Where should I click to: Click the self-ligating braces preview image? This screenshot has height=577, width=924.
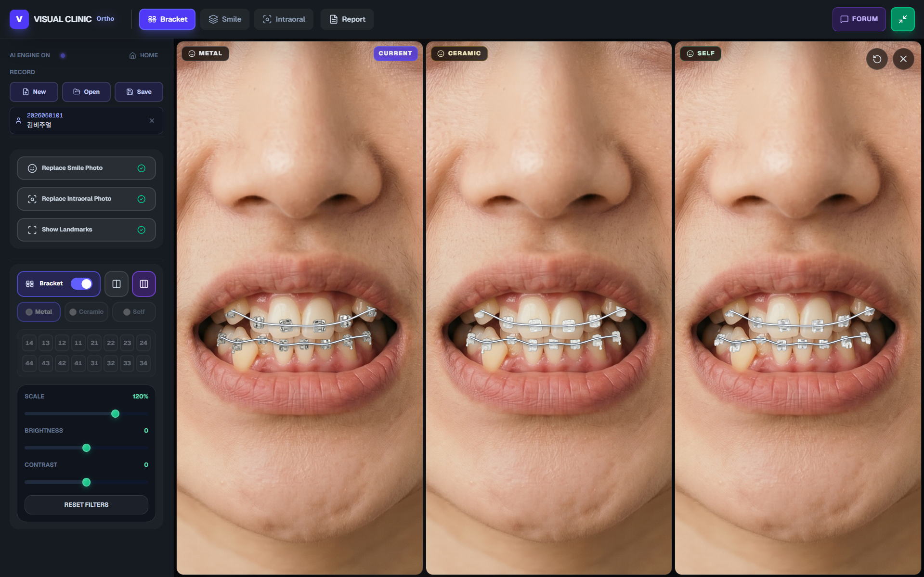click(x=798, y=308)
